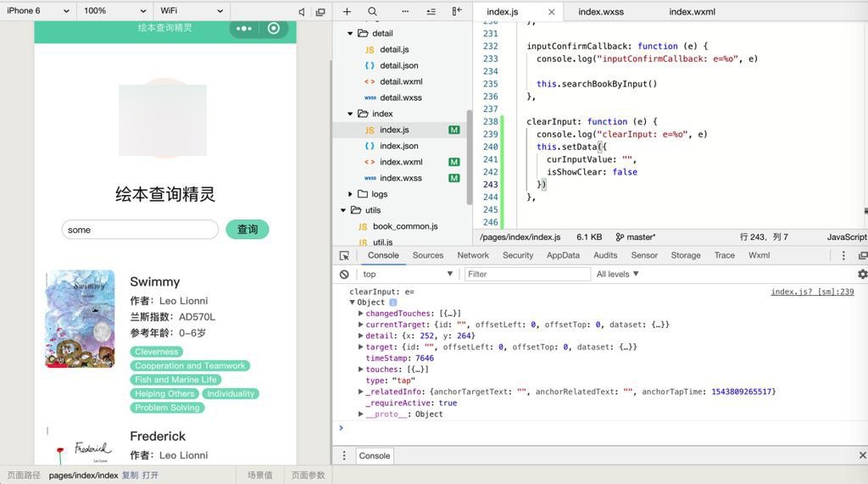Expand the _relatedInfo property in console
The image size is (868, 484).
click(361, 392)
